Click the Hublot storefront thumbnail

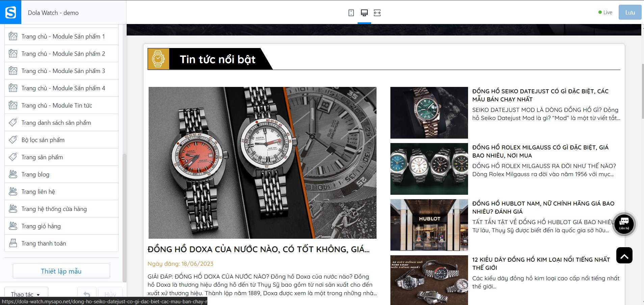tap(429, 225)
